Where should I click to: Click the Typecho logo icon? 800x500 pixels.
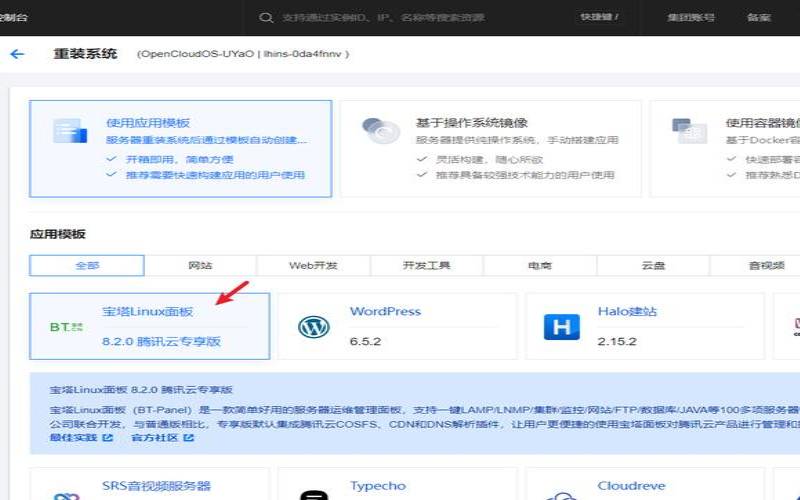point(314,495)
